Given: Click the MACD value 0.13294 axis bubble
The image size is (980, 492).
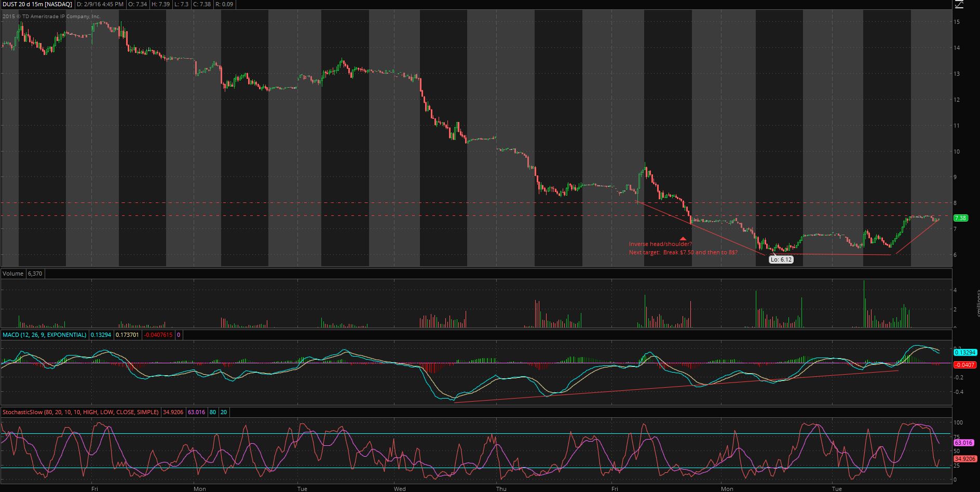Looking at the screenshot, I should coord(965,352).
